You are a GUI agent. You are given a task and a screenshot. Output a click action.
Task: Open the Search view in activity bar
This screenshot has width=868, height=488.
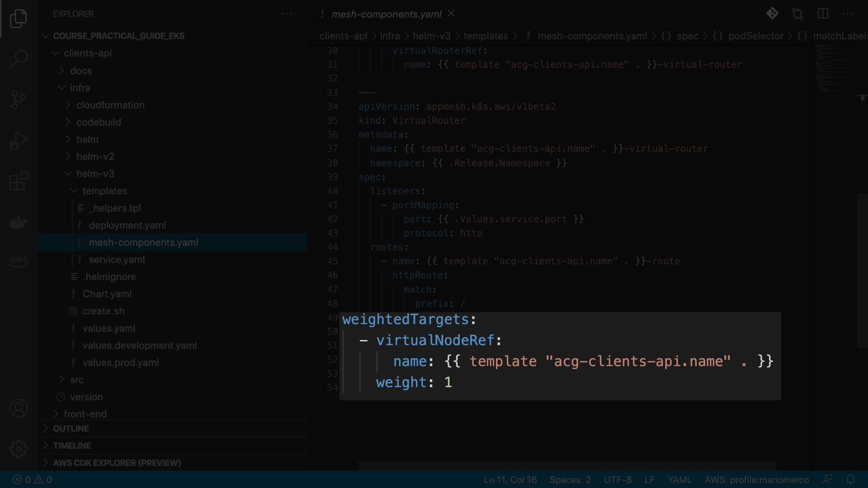19,59
